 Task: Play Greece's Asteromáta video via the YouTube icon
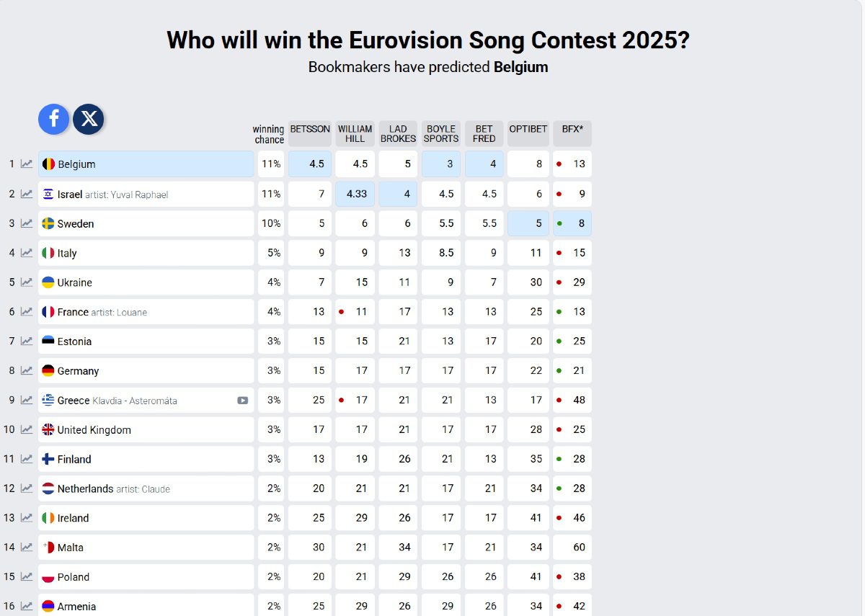243,400
